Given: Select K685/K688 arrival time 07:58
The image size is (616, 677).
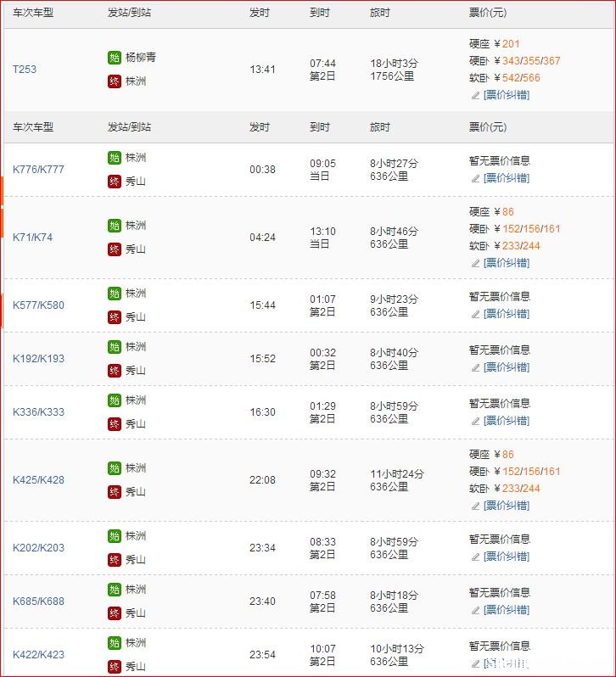Looking at the screenshot, I should click(322, 595).
